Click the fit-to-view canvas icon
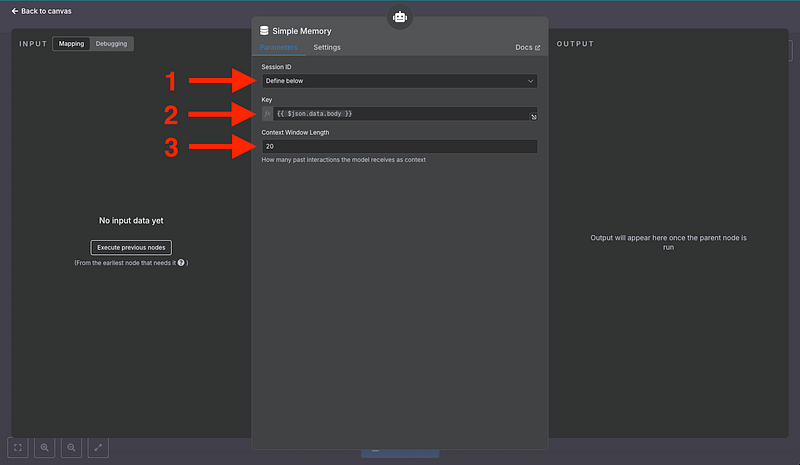This screenshot has width=800, height=465. click(x=19, y=448)
